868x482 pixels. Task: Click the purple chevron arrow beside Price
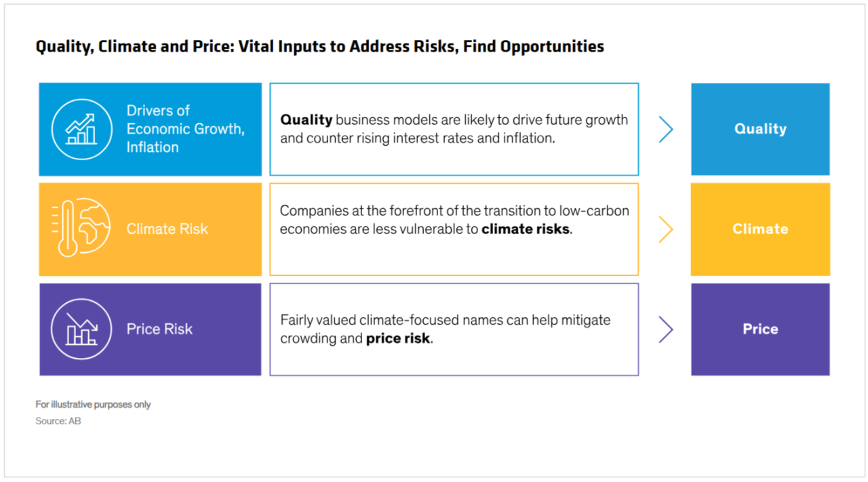tap(666, 329)
